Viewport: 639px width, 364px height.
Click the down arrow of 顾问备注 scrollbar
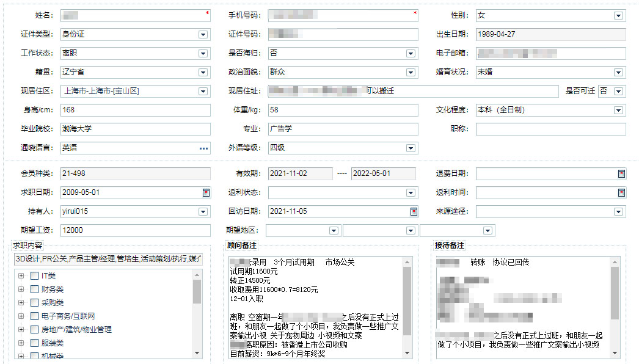(407, 353)
